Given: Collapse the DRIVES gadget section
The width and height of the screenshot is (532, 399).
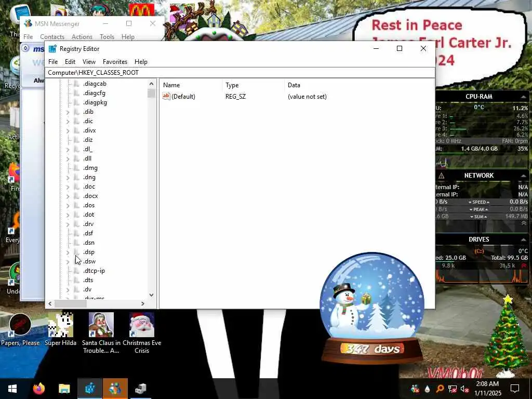Looking at the screenshot, I should (x=524, y=240).
